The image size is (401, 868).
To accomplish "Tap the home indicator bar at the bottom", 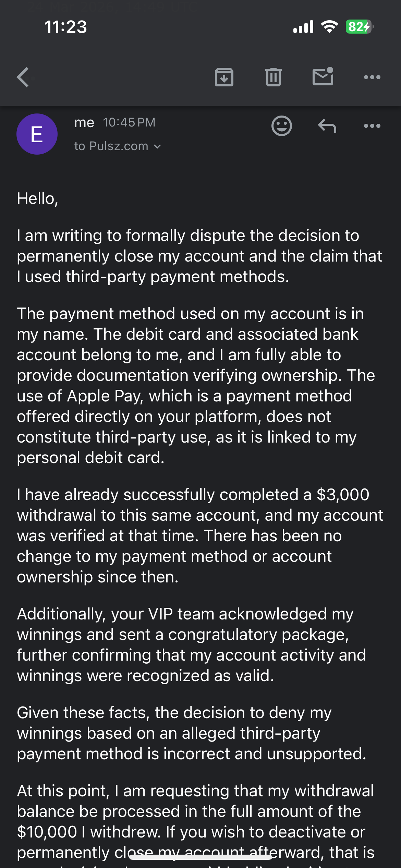I will 200,857.
